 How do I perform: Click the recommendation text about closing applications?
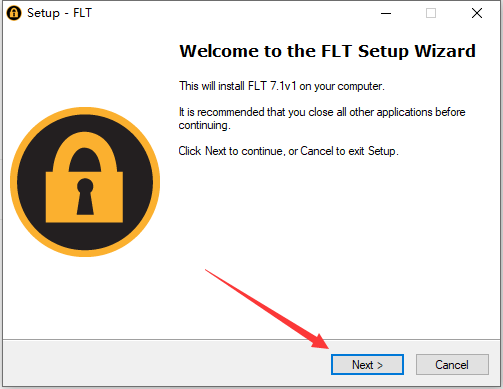pyautogui.click(x=322, y=119)
